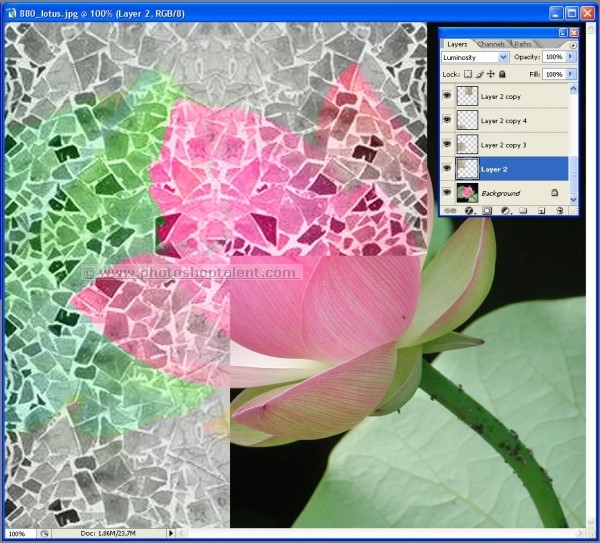Viewport: 600px width, 543px height.
Task: Click the Fill value field
Action: click(x=554, y=74)
